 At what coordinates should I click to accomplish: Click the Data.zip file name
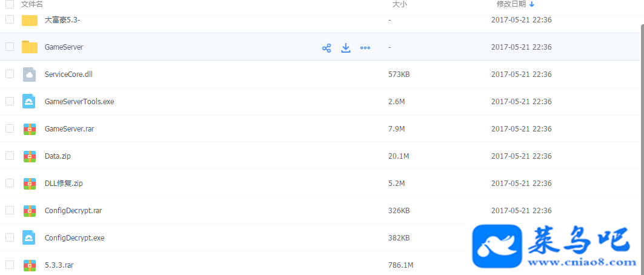point(58,156)
